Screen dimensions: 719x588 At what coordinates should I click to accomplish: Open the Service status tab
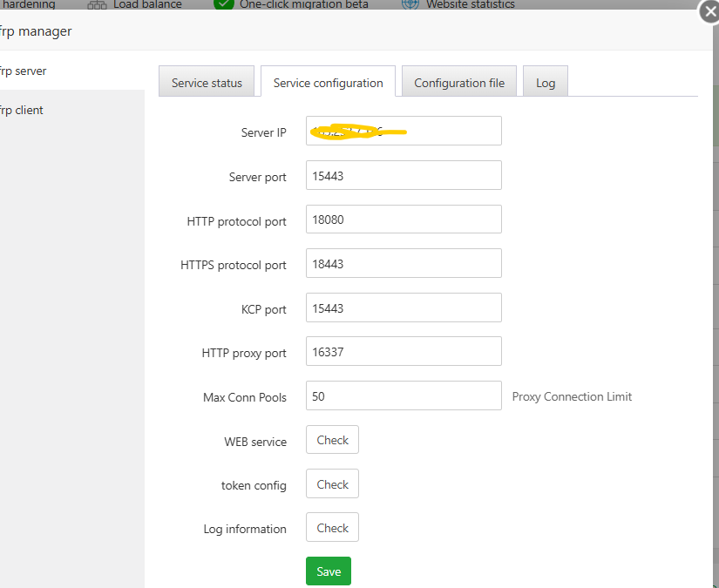coord(207,82)
